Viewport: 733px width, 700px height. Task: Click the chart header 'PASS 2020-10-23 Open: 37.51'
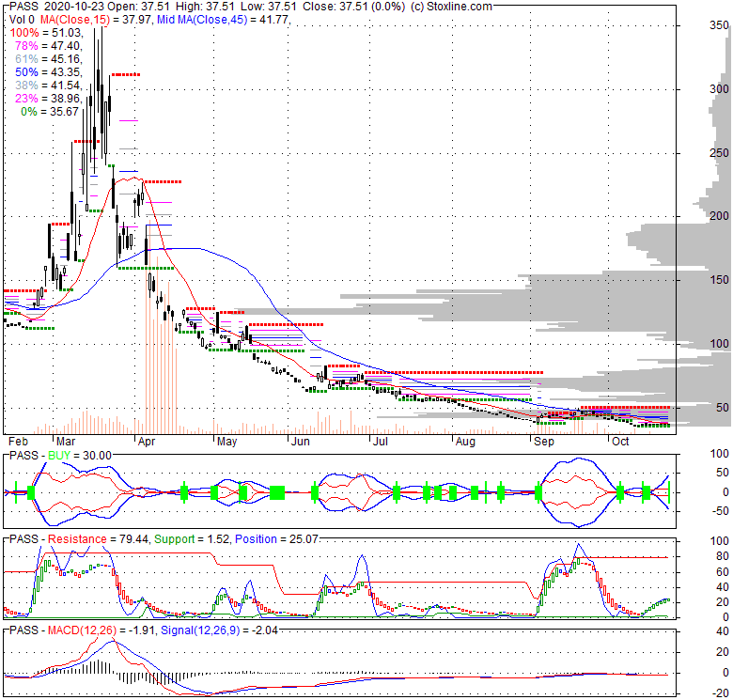click(89, 7)
